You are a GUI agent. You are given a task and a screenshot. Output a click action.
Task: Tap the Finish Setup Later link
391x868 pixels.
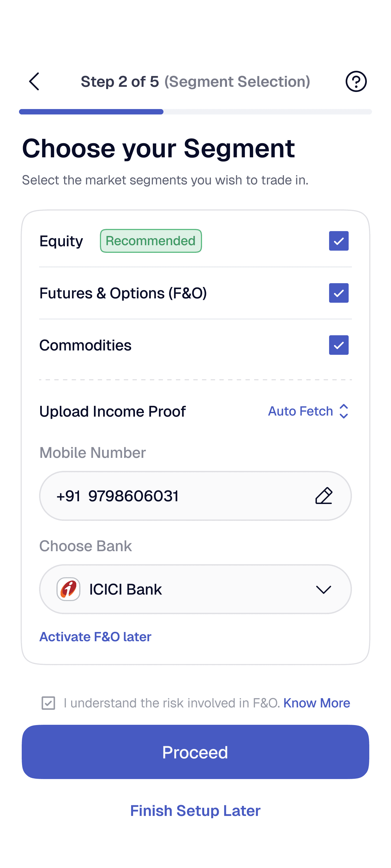[195, 810]
